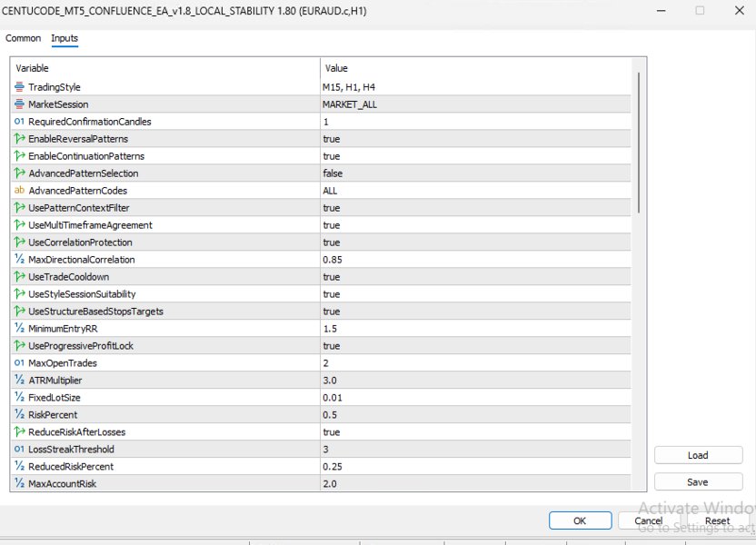The height and width of the screenshot is (545, 756).
Task: Click the TradingStyle enum icon
Action: (x=19, y=87)
